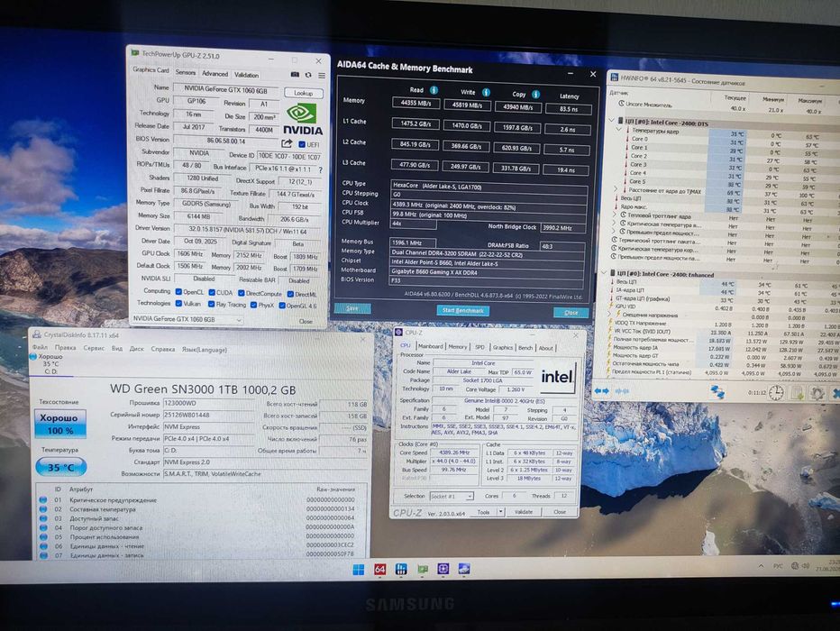Viewport: 840px width, 631px height.
Task: Click the Memory Read value 44355 MB/s
Action: (415, 104)
